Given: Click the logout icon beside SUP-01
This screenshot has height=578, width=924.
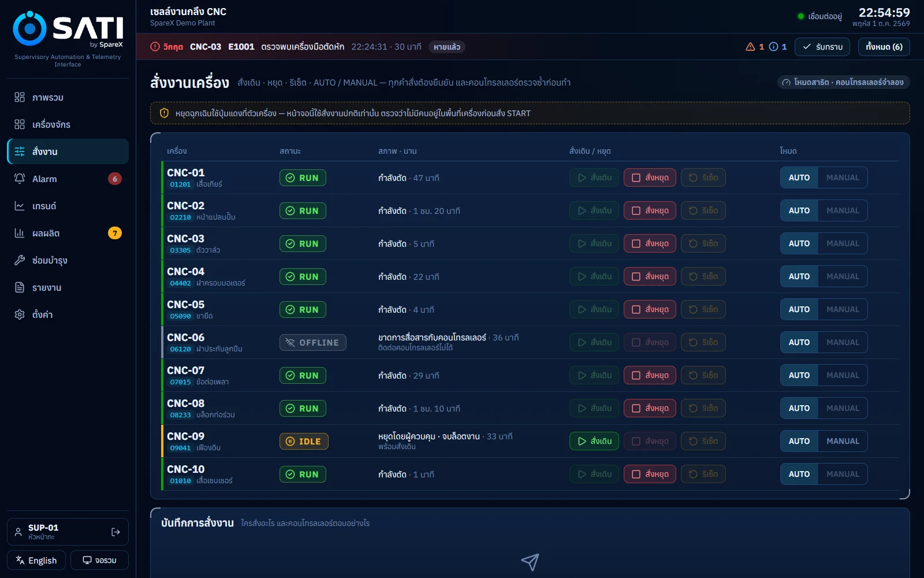Looking at the screenshot, I should 115,532.
